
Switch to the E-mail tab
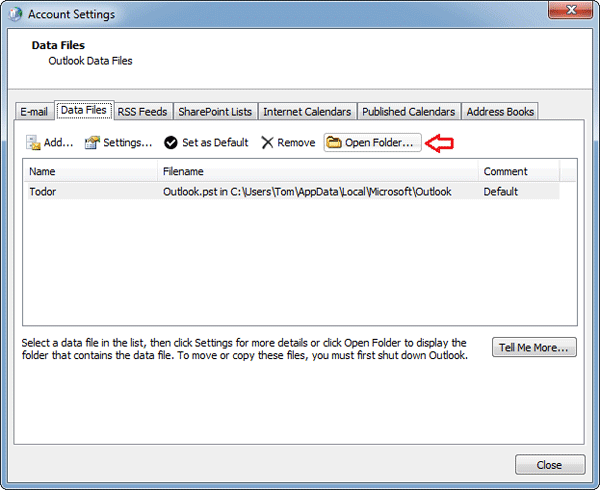[34, 112]
